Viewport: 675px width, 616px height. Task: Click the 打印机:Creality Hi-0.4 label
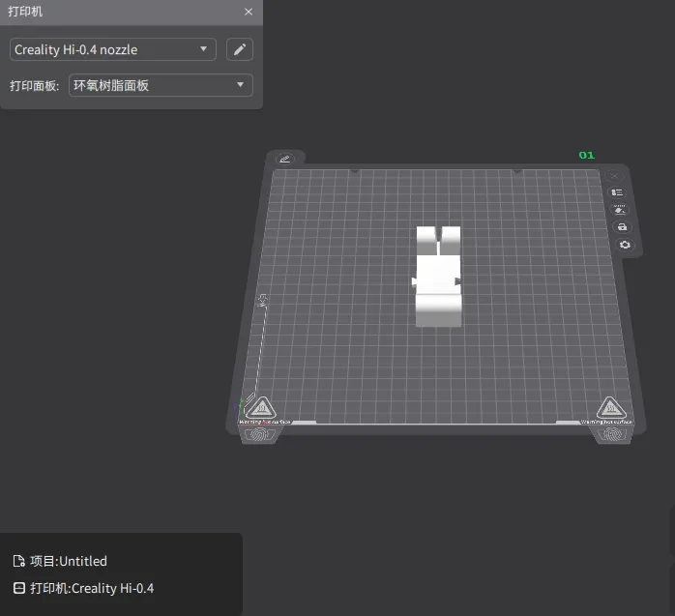pyautogui.click(x=92, y=588)
